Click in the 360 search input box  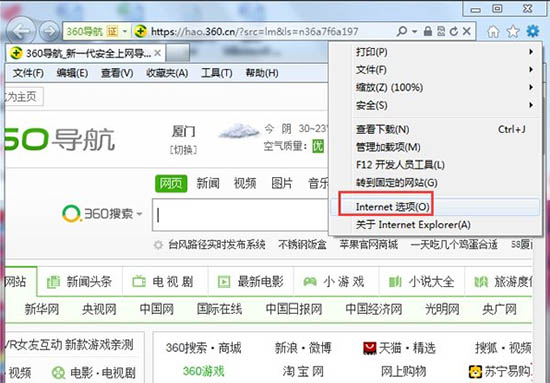(x=240, y=215)
